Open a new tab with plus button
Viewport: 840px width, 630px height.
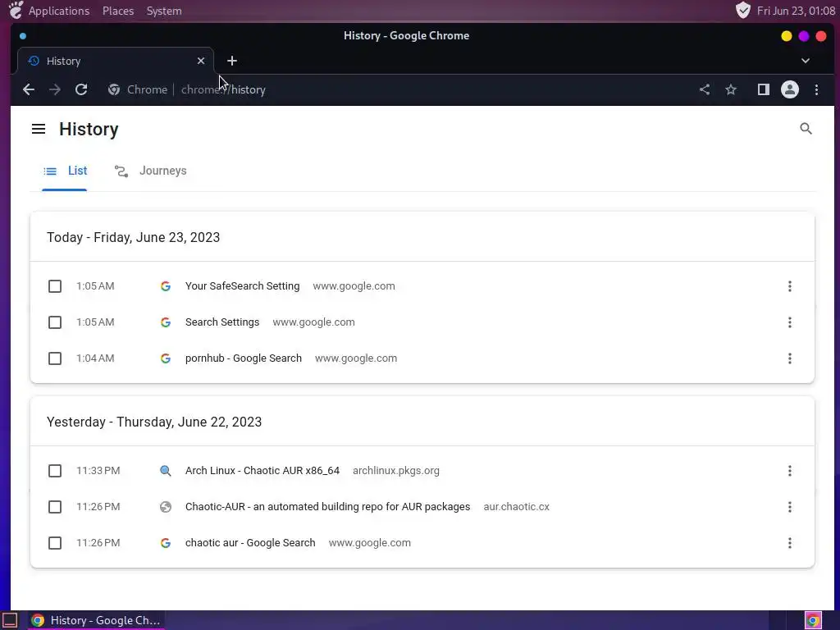click(232, 61)
